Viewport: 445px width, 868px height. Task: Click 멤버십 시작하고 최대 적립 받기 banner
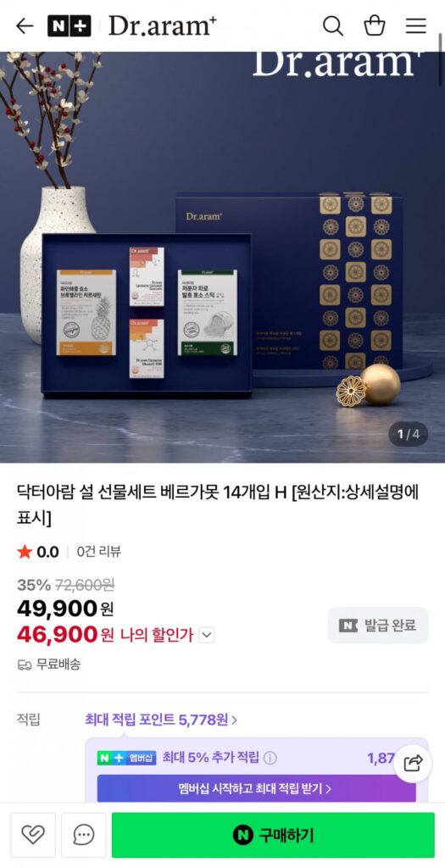(x=256, y=788)
